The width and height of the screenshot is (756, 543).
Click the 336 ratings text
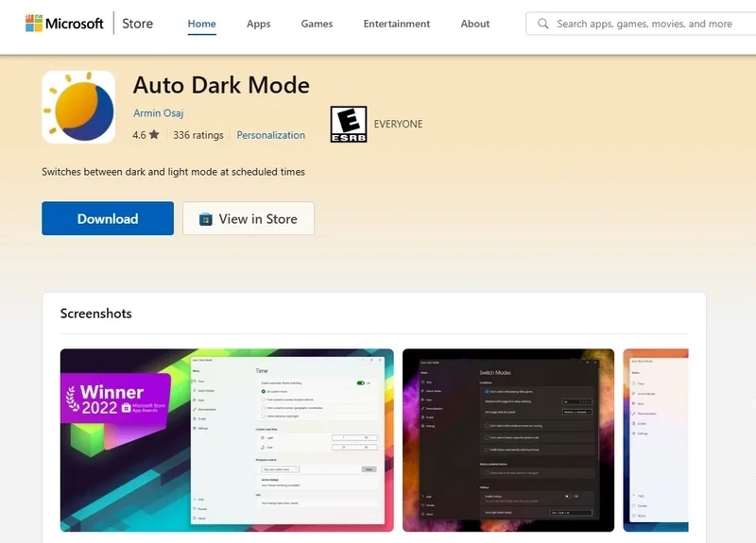[198, 135]
